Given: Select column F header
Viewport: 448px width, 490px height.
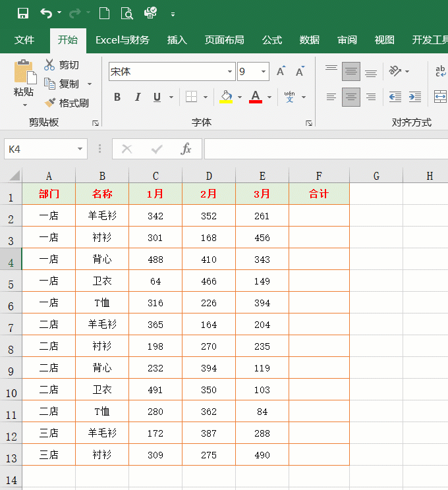Looking at the screenshot, I should coord(319,176).
